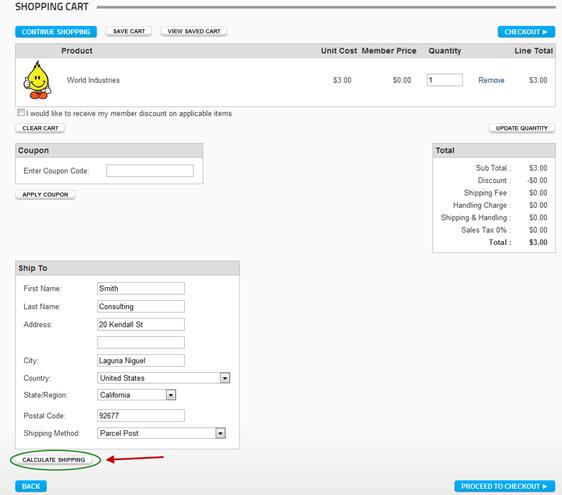
Task: Click the top Checkout button
Action: [526, 32]
